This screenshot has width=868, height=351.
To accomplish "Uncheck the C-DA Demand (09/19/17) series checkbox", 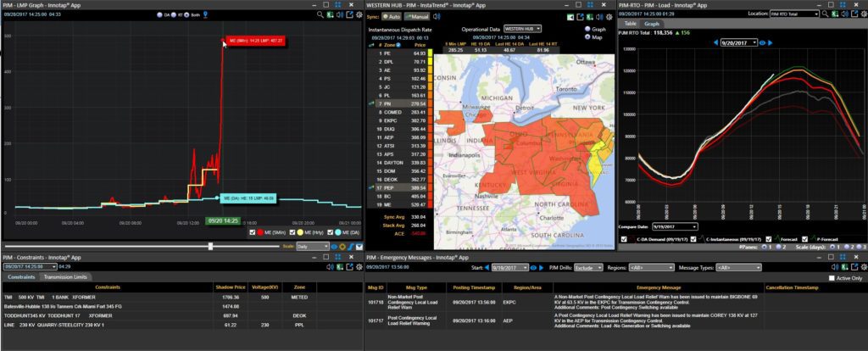I will click(x=624, y=240).
